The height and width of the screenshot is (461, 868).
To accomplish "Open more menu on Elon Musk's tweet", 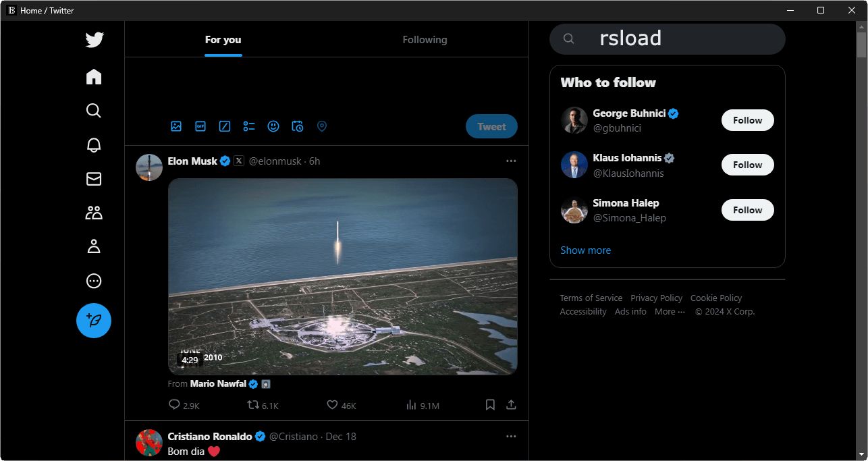I will tap(511, 161).
